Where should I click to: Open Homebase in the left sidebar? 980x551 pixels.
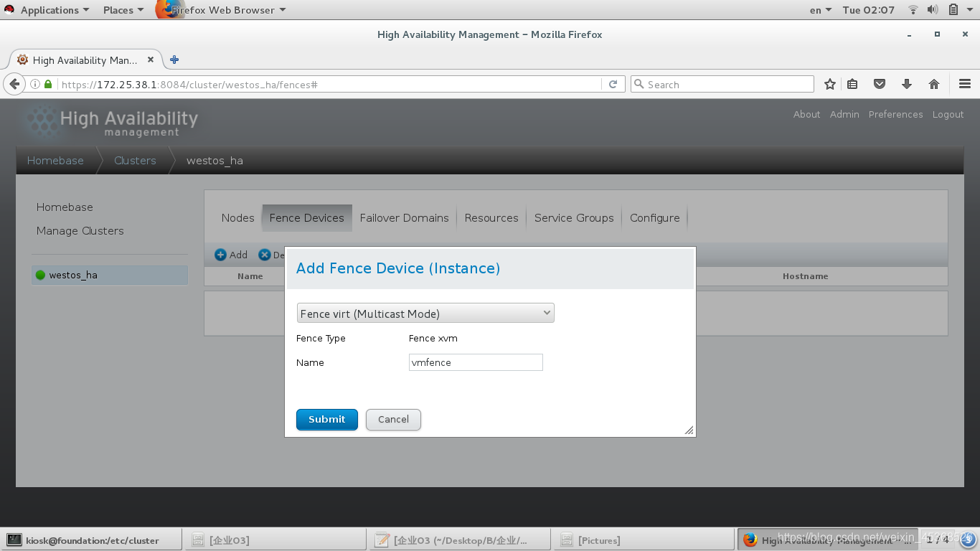pos(65,207)
